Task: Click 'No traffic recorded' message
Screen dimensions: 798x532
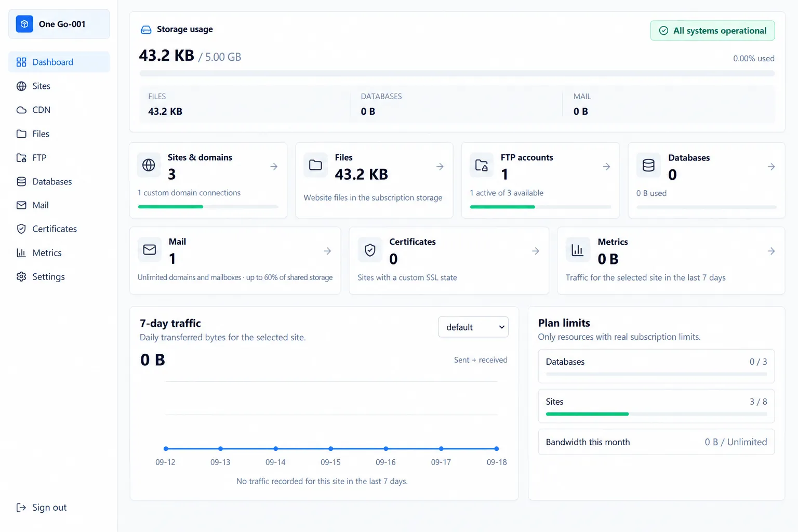Action: [x=322, y=482]
